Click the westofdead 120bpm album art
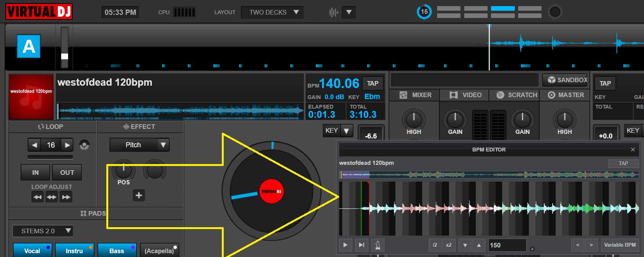Screen dimensions: 644x257 tap(31, 97)
